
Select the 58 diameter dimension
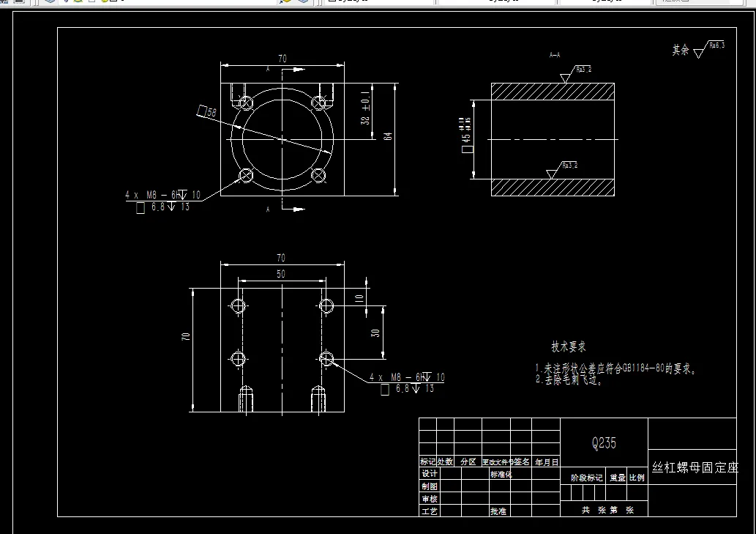pyautogui.click(x=207, y=112)
